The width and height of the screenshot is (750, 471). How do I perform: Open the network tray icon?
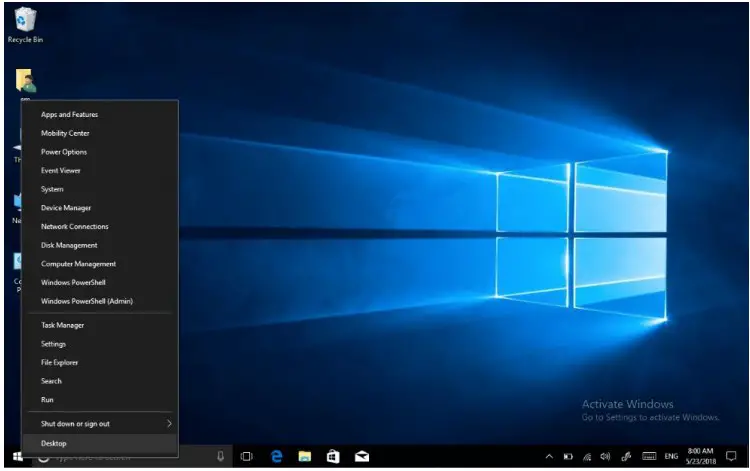pyautogui.click(x=587, y=457)
